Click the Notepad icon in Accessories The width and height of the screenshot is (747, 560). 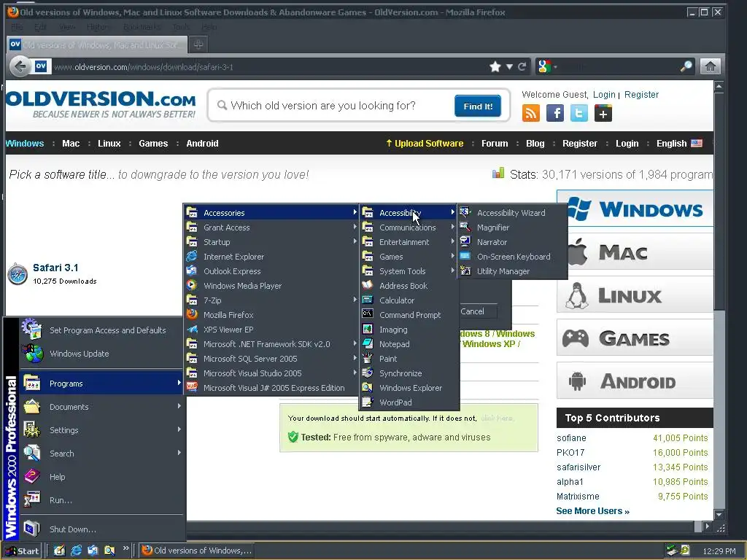click(368, 343)
